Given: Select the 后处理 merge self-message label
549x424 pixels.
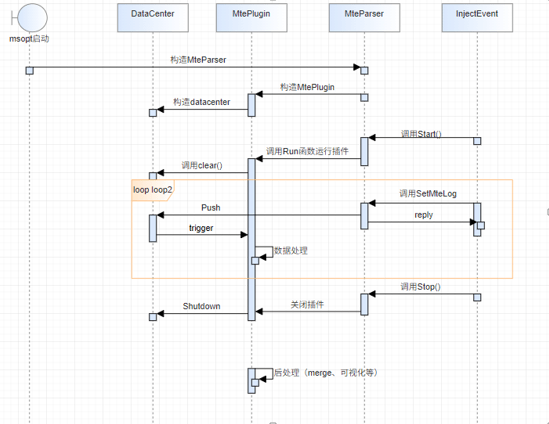Looking at the screenshot, I should coord(326,373).
